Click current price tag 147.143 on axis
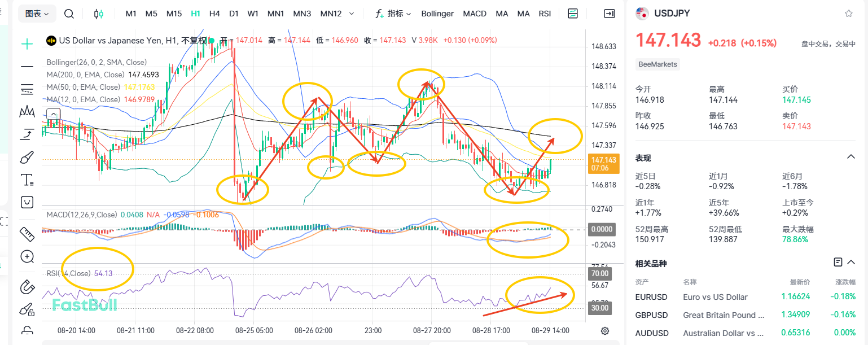 [x=603, y=164]
